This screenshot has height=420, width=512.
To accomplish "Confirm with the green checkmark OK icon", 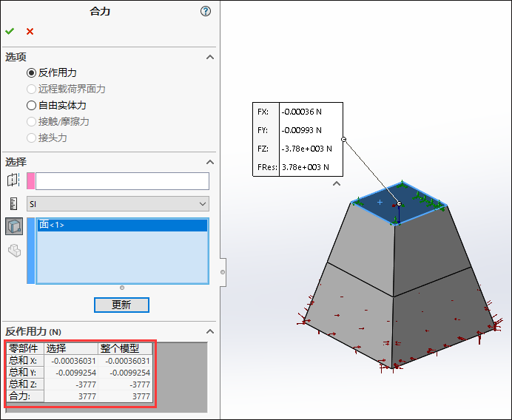I will pyautogui.click(x=10, y=31).
